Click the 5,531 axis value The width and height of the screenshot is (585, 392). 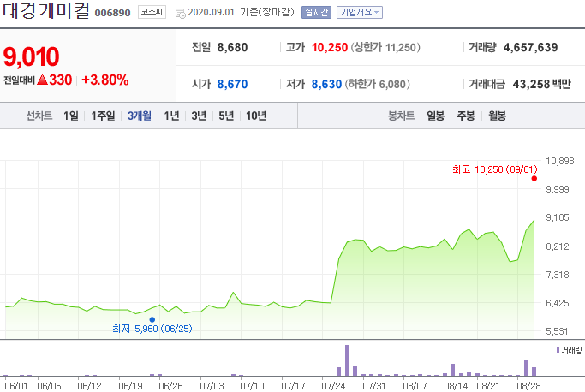click(558, 331)
